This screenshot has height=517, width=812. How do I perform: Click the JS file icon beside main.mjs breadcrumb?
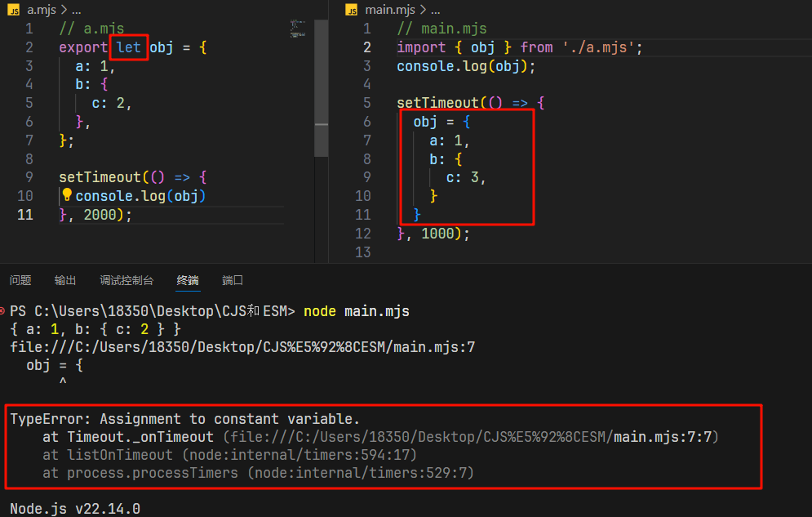(x=352, y=10)
